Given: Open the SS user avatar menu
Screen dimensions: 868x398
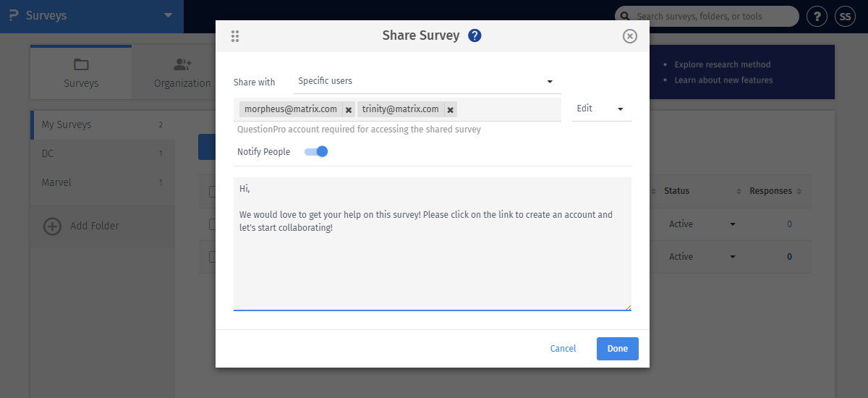Looking at the screenshot, I should coord(845,16).
